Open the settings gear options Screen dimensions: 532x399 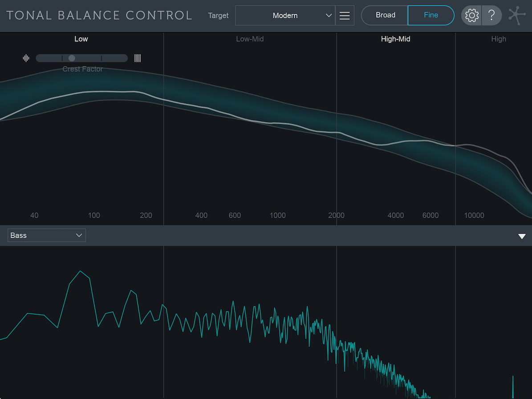[471, 15]
